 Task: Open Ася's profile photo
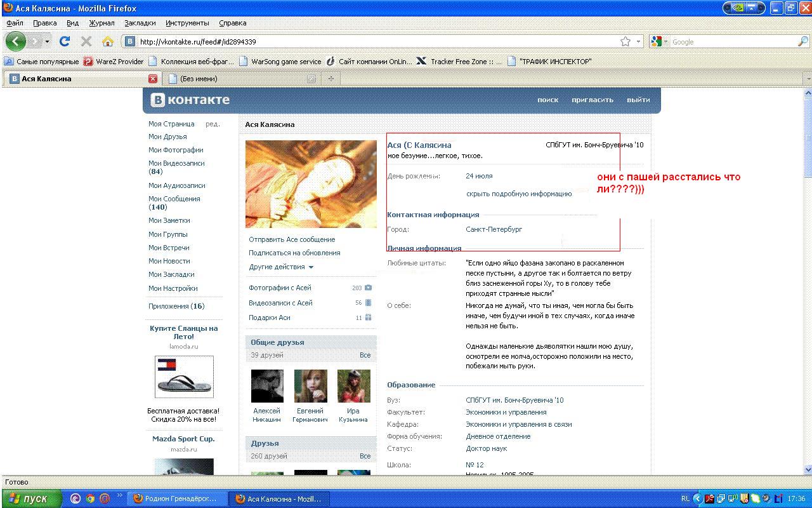tap(311, 184)
